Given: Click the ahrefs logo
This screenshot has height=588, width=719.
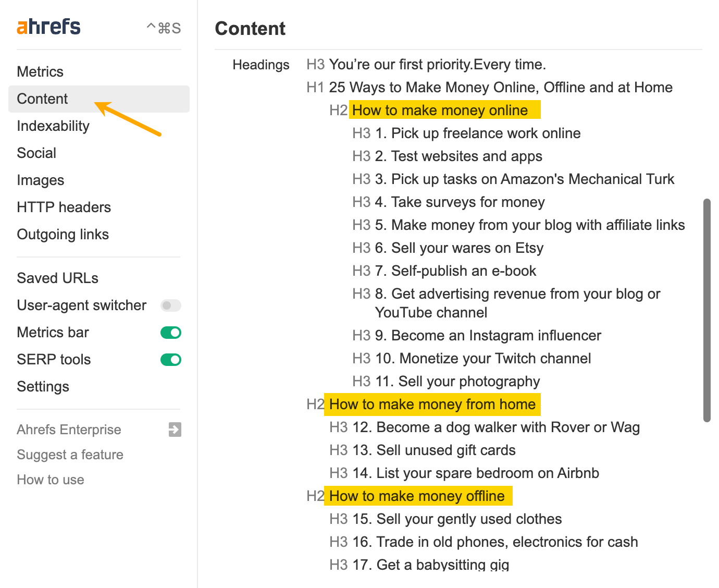Looking at the screenshot, I should click(48, 26).
